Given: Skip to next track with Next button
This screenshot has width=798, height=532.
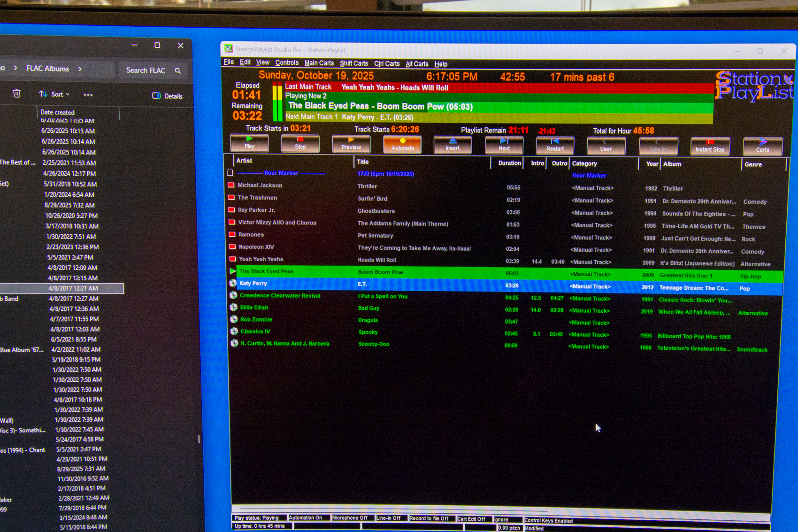Looking at the screenshot, I should 504,146.
